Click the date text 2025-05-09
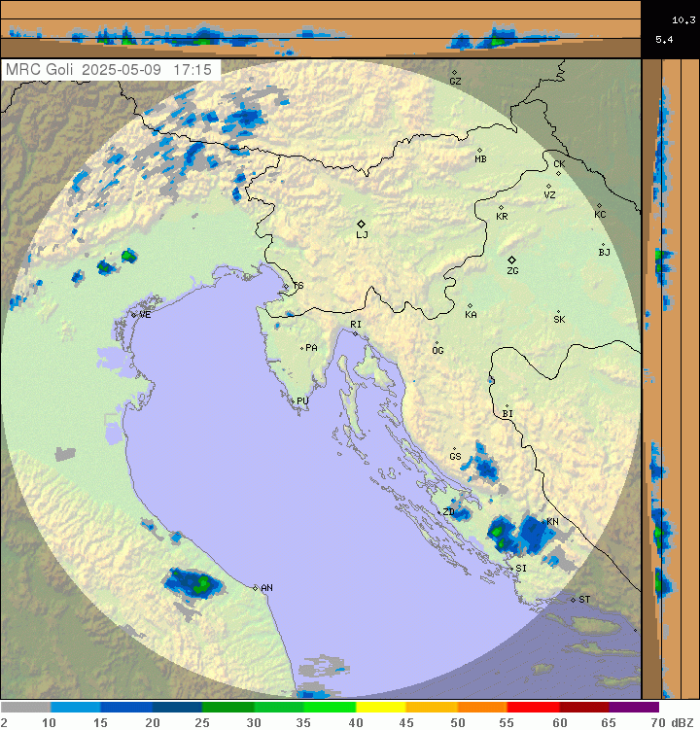Screen dimensions: 700x730 click(x=122, y=70)
